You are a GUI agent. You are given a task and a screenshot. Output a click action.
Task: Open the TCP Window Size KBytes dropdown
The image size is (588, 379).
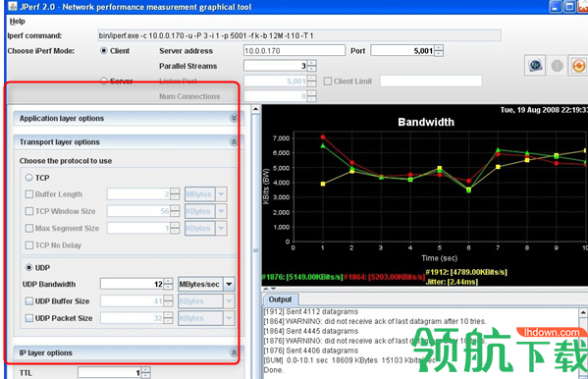(221, 211)
